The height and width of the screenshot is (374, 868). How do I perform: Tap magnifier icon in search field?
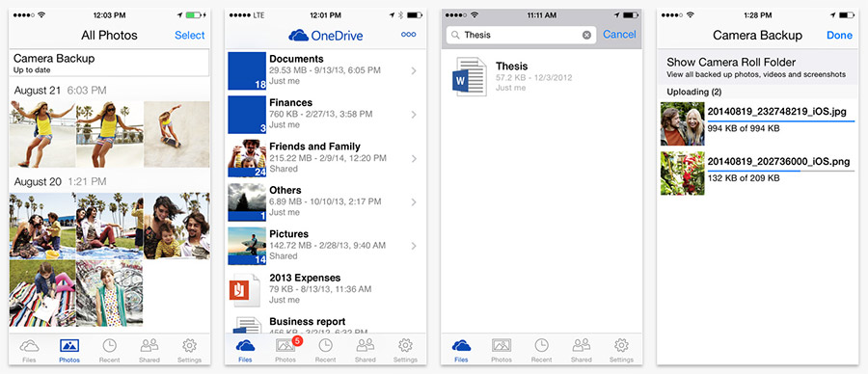[455, 35]
